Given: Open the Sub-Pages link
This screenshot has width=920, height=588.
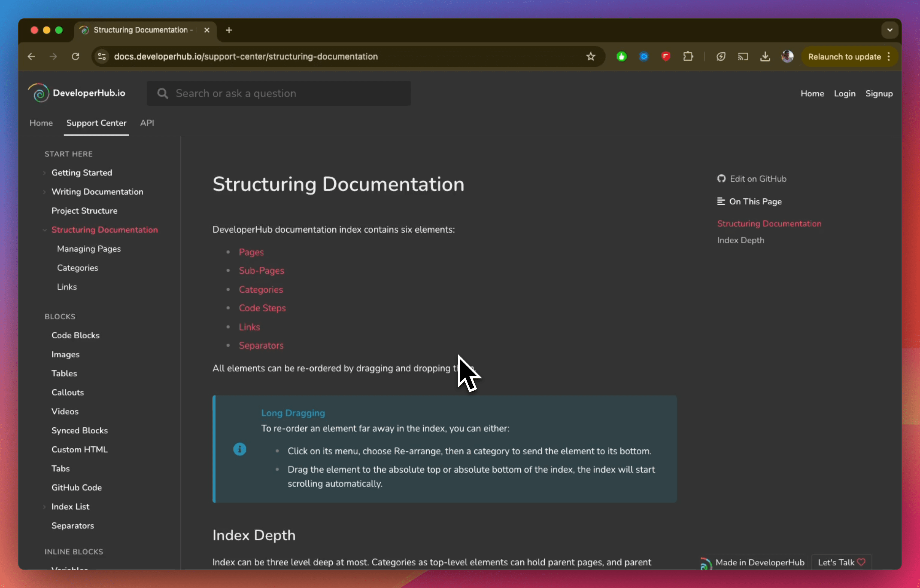Looking at the screenshot, I should tap(261, 270).
